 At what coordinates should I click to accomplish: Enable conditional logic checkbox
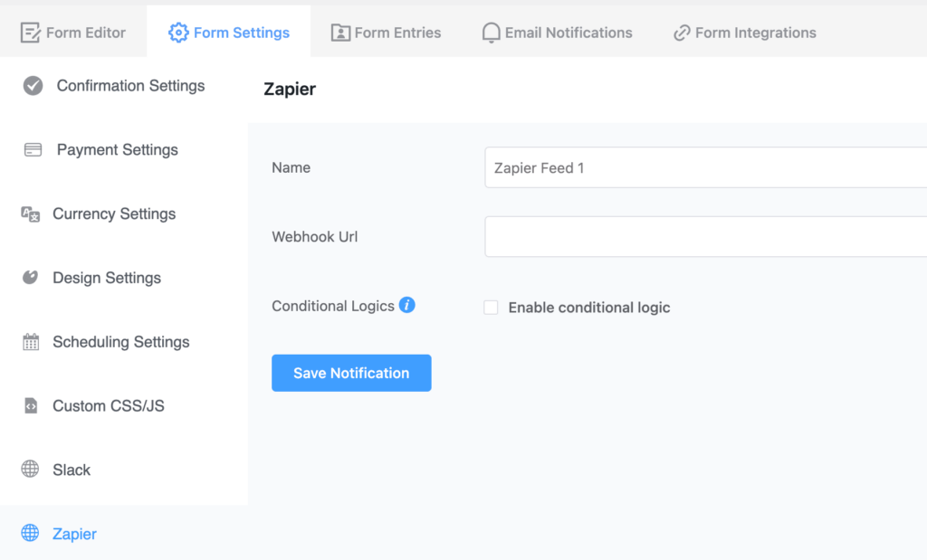tap(491, 308)
